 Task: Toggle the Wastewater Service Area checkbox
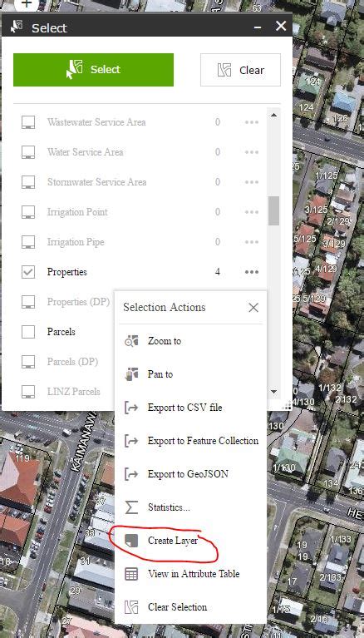point(28,122)
